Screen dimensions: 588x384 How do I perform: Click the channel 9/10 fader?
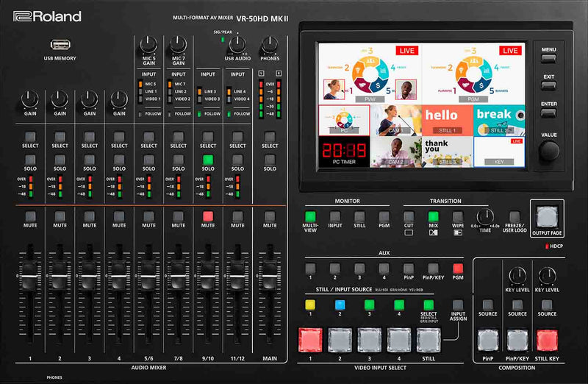point(208,276)
